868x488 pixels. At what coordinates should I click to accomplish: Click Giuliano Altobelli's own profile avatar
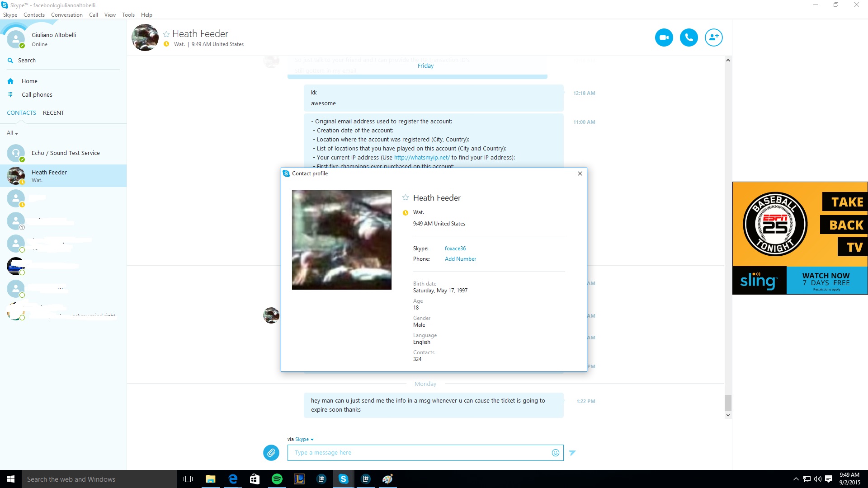[16, 39]
